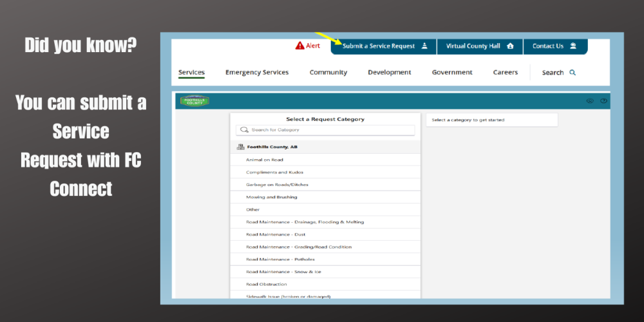The height and width of the screenshot is (322, 644).
Task: Choose Road Maintenance - Potholes category
Action: coord(280,260)
